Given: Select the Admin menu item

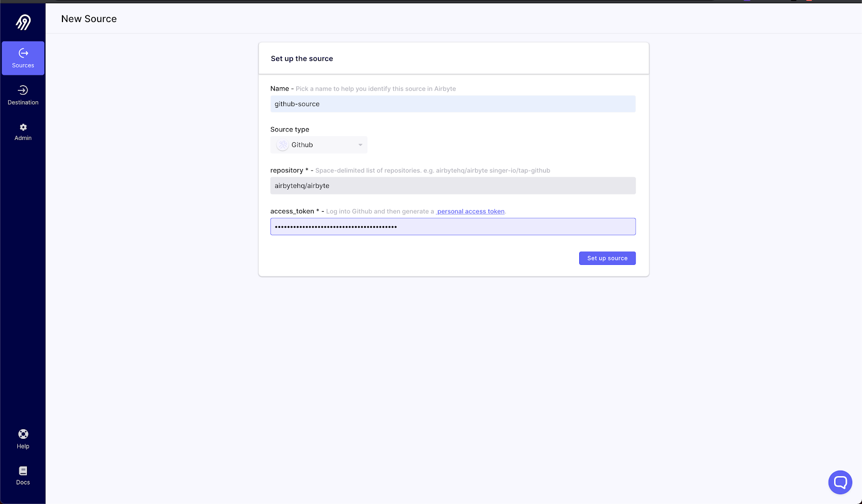Looking at the screenshot, I should (23, 132).
